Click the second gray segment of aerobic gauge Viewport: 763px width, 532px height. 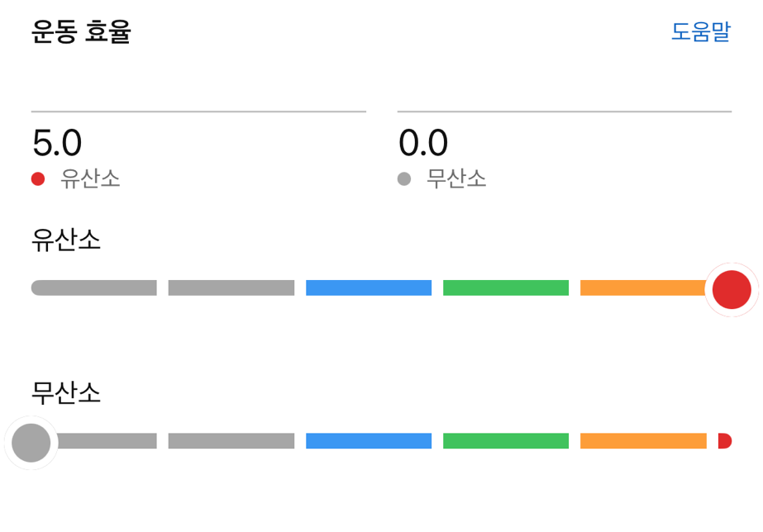(x=231, y=287)
